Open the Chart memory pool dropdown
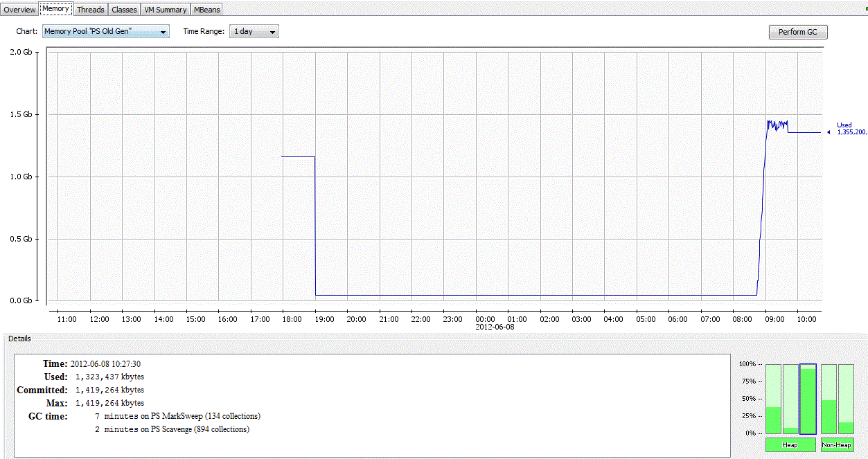The image size is (868, 459). [x=105, y=32]
